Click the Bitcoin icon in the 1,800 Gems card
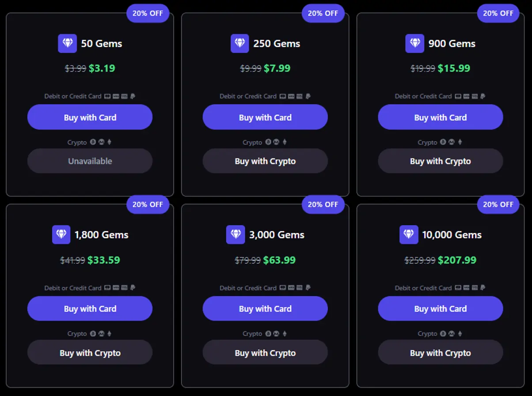Image resolution: width=532 pixels, height=396 pixels. pyautogui.click(x=93, y=334)
